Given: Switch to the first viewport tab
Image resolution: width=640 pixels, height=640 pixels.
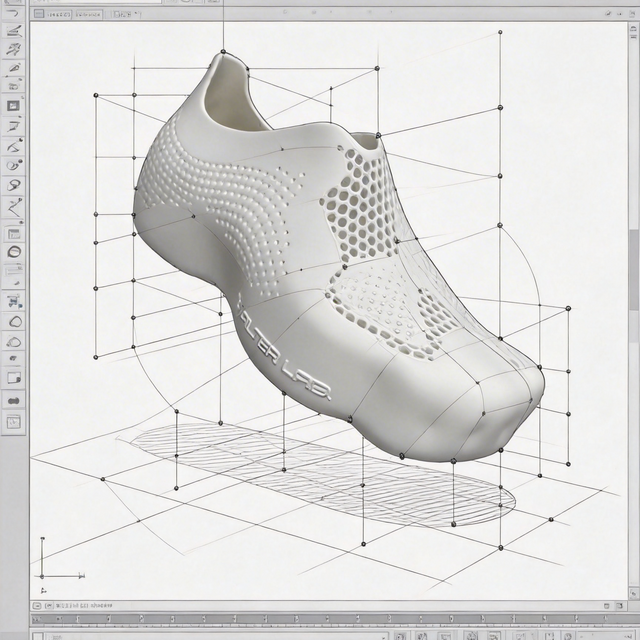Looking at the screenshot, I should [x=58, y=14].
